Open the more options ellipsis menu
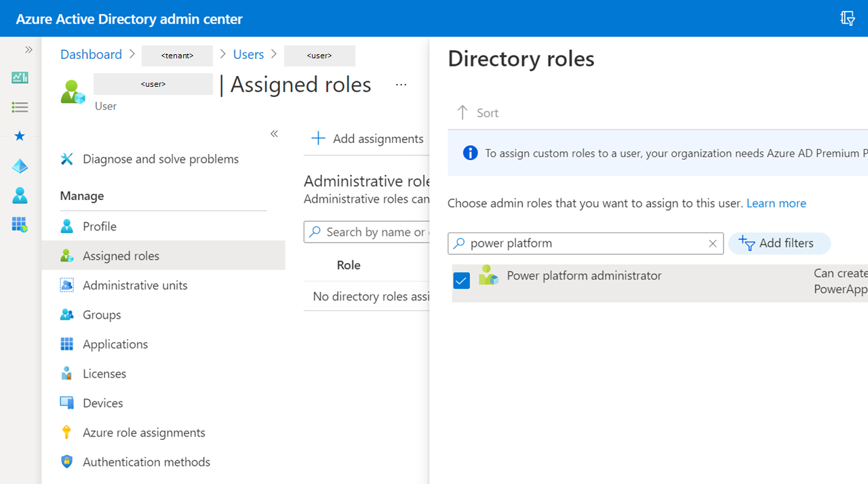 click(x=401, y=85)
